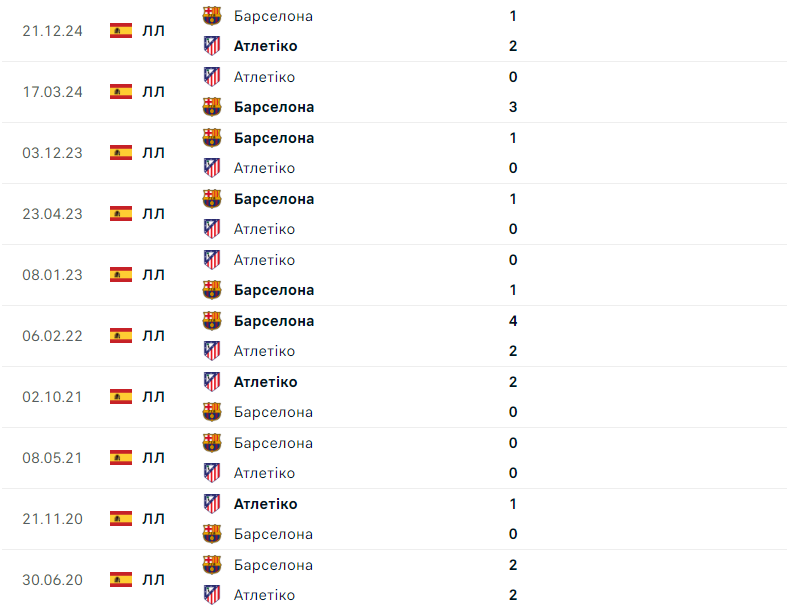Click Atlético crest in 17.03.24 match
This screenshot has height=611, width=790.
pos(212,76)
